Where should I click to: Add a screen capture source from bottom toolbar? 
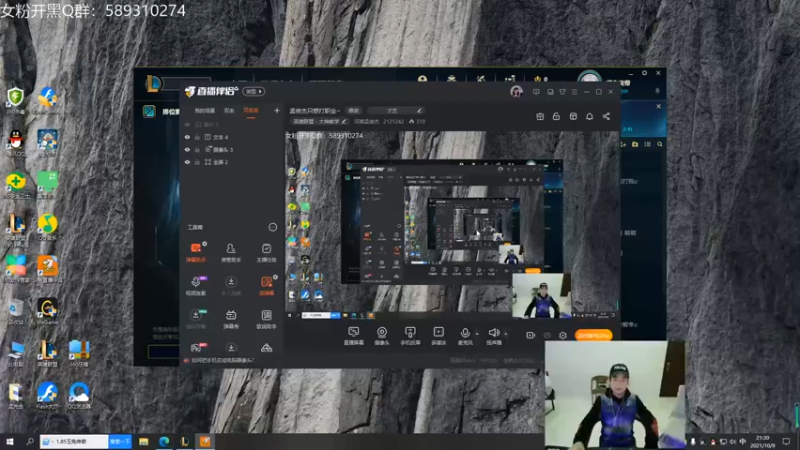tap(353, 336)
